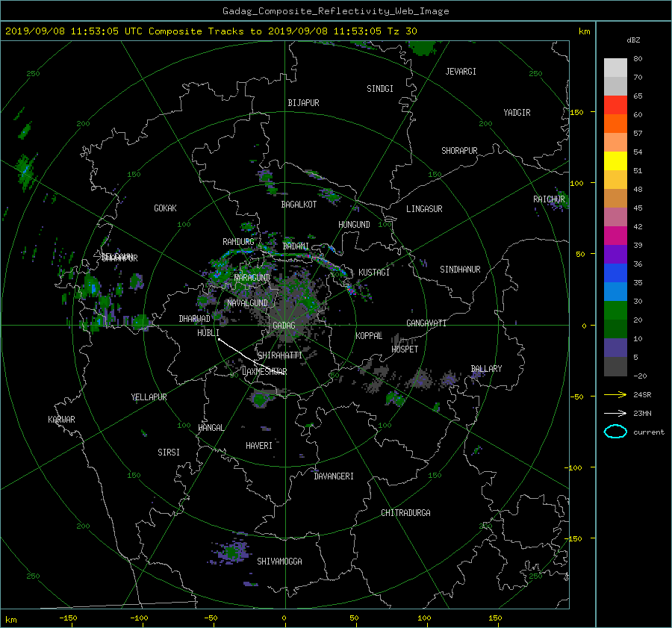Pick the tan 45-48 dBZ swatch
672x628 pixels.
pyautogui.click(x=615, y=199)
